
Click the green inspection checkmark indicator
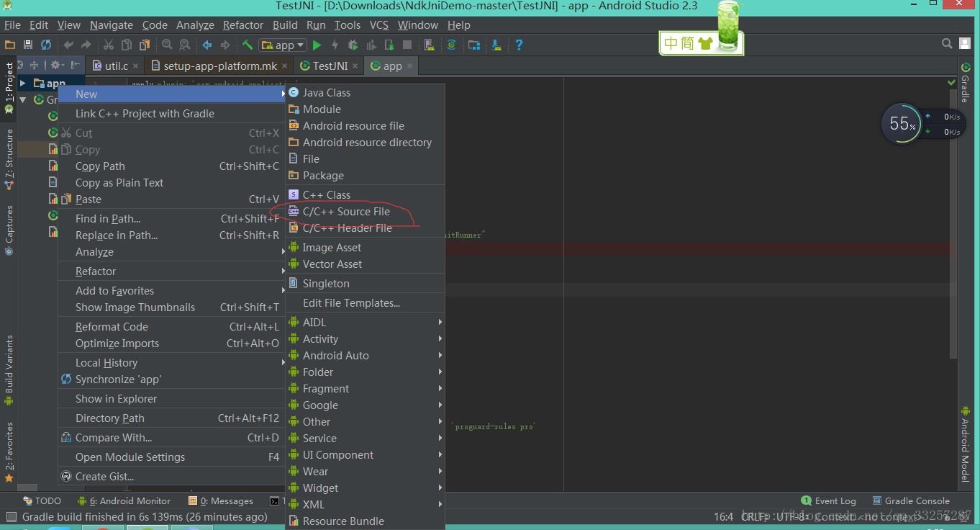952,84
